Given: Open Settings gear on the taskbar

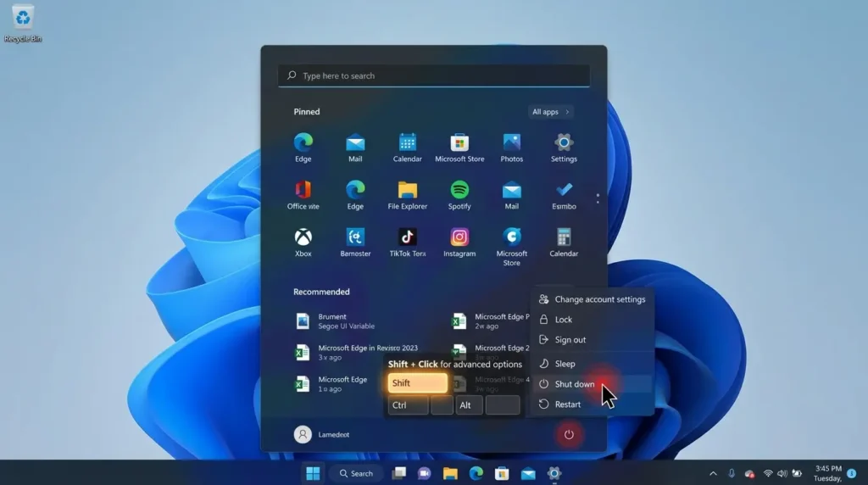Looking at the screenshot, I should 554,473.
